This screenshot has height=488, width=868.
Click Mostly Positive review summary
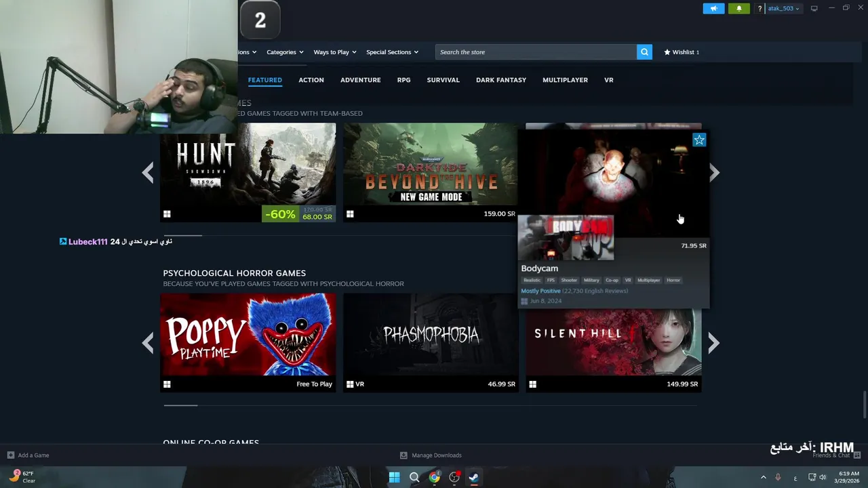tap(540, 291)
